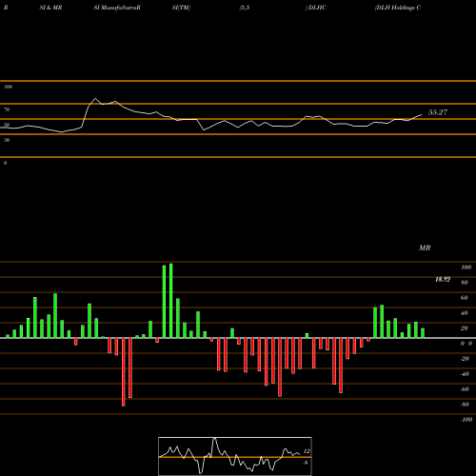Click the RSI axis label 50

pos(7,125)
